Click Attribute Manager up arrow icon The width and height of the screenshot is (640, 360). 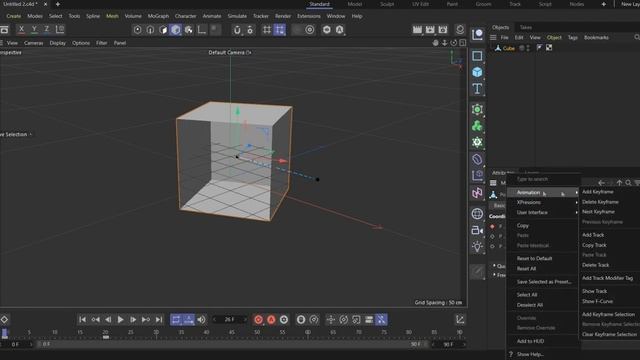point(619,183)
